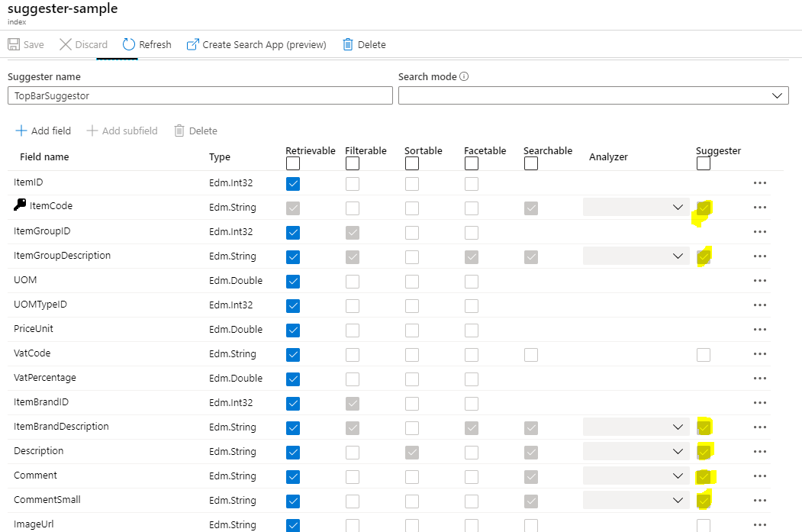
Task: Check Filterable for PriceUnit row
Action: pyautogui.click(x=353, y=330)
